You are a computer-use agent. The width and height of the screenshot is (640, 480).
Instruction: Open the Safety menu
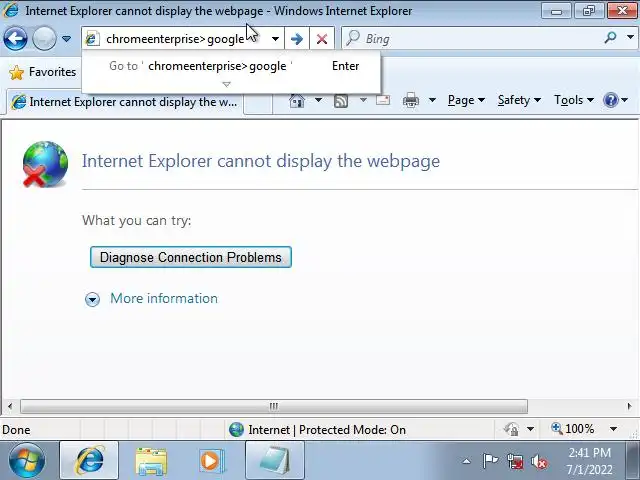click(519, 100)
